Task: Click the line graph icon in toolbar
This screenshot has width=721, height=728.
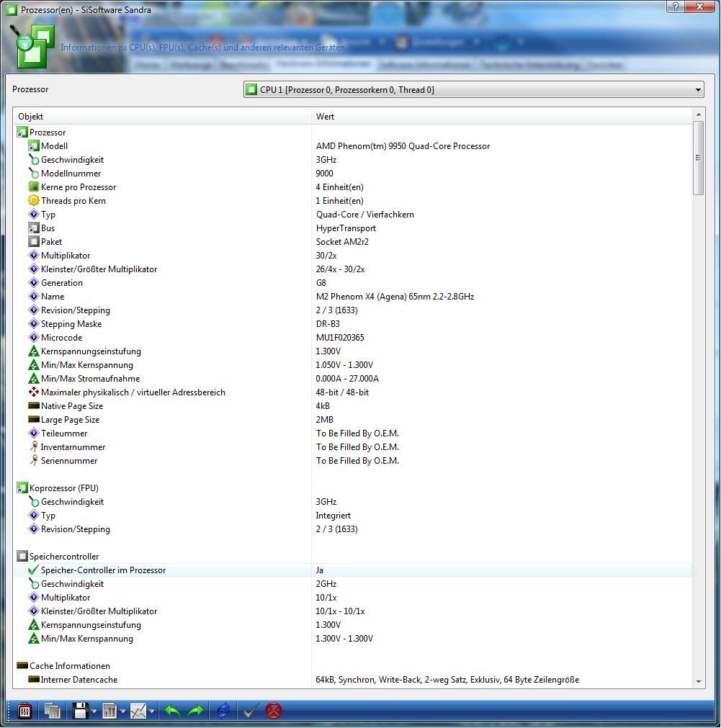Action: 138,711
